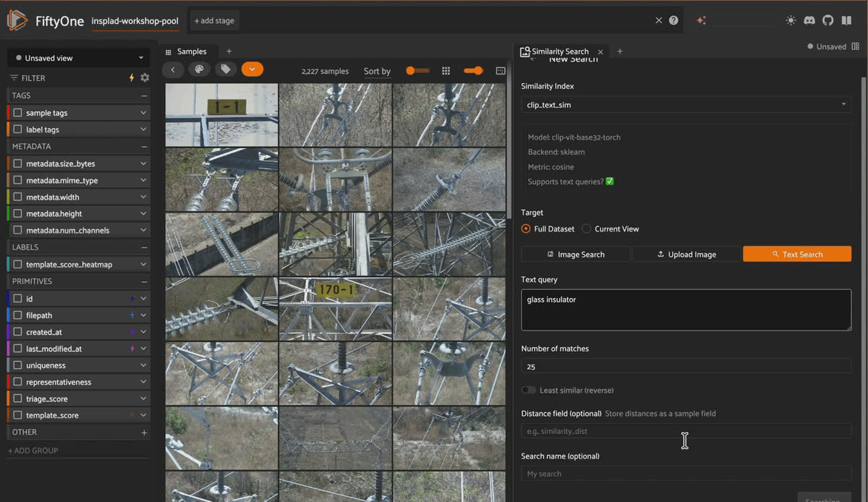868x502 pixels.
Task: Open the Discord community icon
Action: click(809, 20)
